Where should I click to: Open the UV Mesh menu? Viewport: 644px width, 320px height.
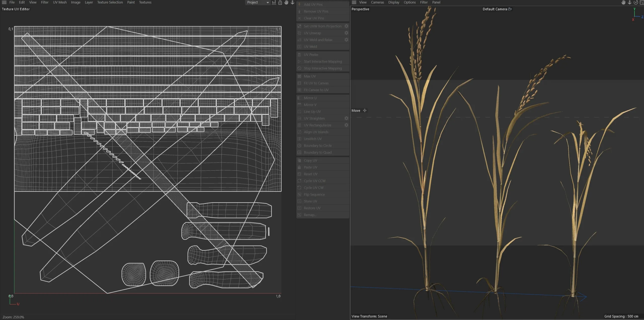click(x=60, y=2)
